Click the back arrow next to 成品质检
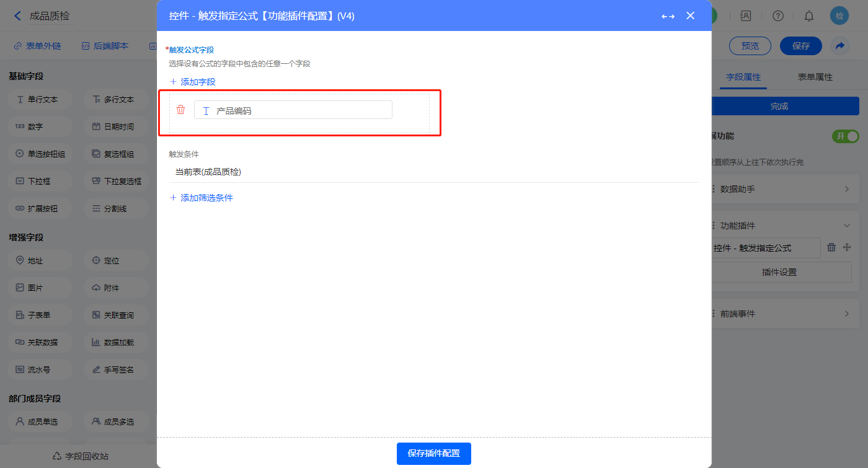Viewport: 868px width, 468px height. 17,16
